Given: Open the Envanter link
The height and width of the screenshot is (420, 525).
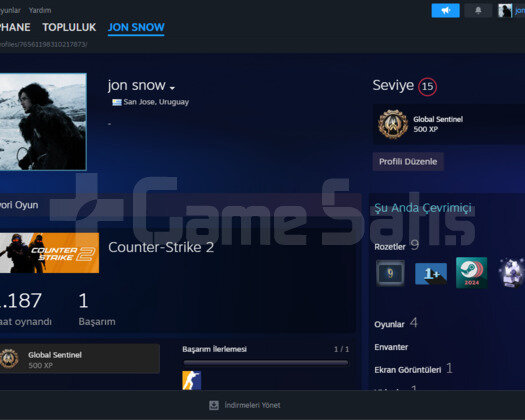Looking at the screenshot, I should [391, 347].
